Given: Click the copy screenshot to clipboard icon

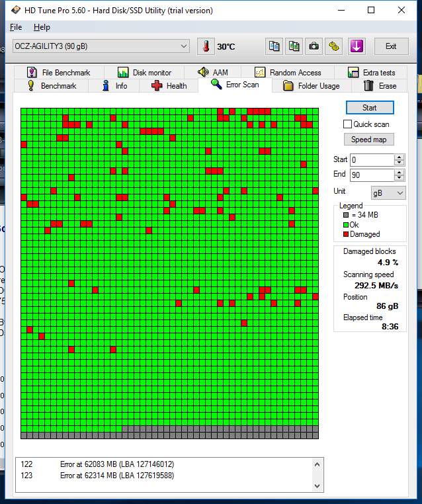Looking at the screenshot, I should pyautogui.click(x=294, y=46).
